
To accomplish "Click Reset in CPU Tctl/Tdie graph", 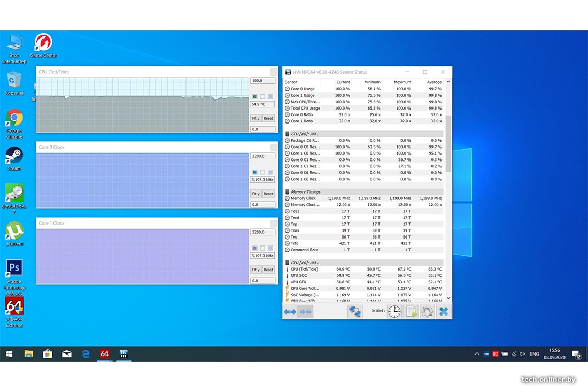I will coord(268,118).
